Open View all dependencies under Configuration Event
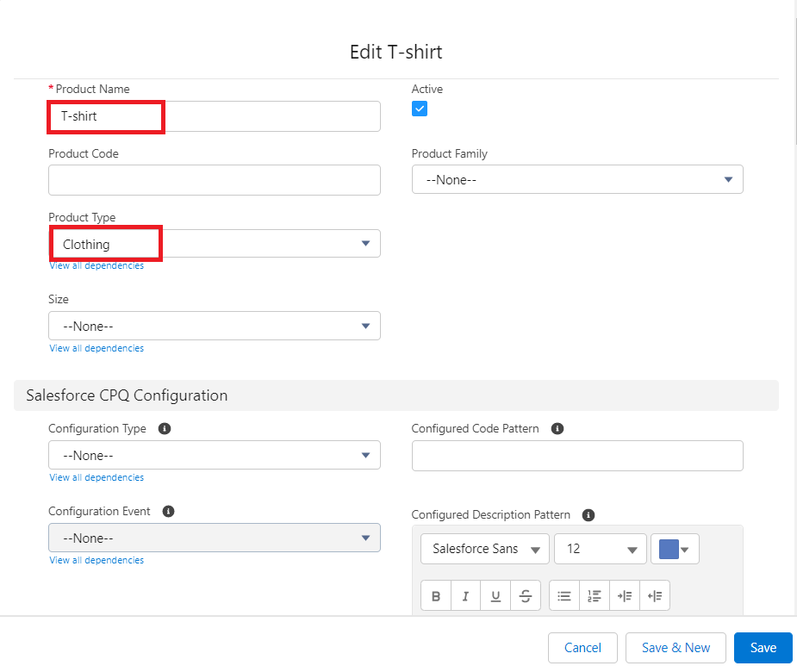This screenshot has width=797, height=672. (97, 560)
